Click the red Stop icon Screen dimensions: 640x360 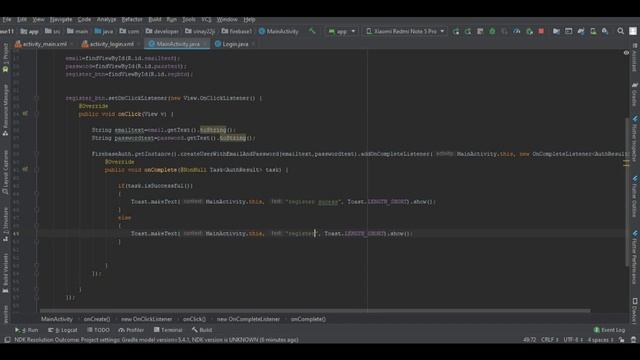click(x=541, y=31)
